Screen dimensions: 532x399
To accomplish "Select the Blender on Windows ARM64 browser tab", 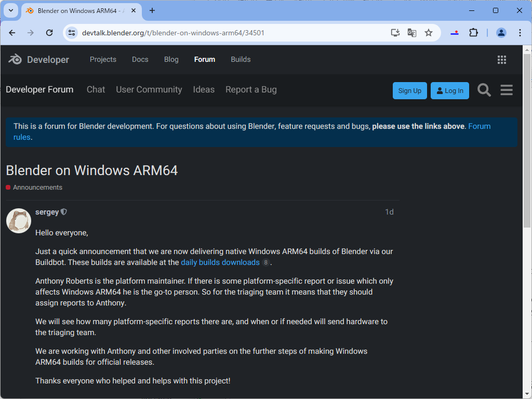I will [81, 10].
